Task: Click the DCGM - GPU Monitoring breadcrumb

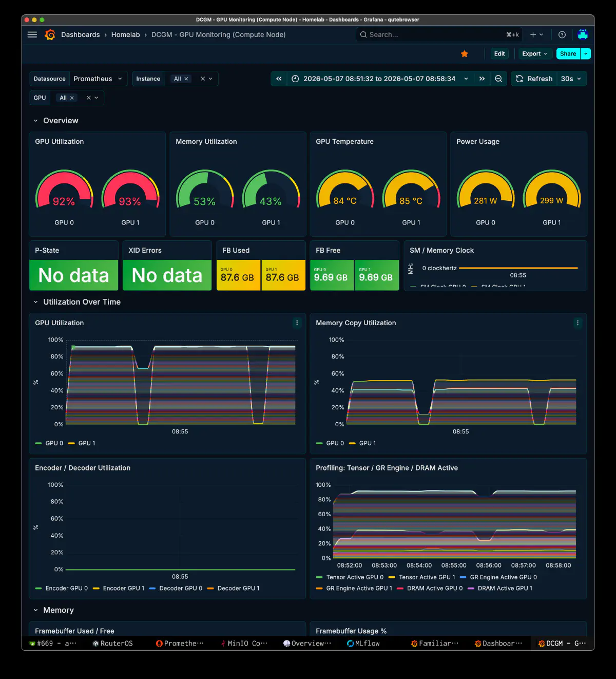Action: point(218,34)
